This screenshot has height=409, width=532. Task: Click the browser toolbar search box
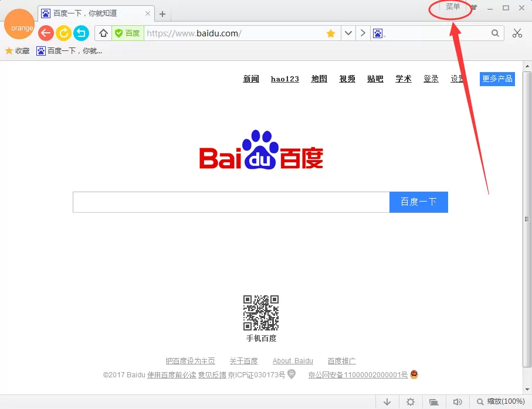pyautogui.click(x=438, y=33)
